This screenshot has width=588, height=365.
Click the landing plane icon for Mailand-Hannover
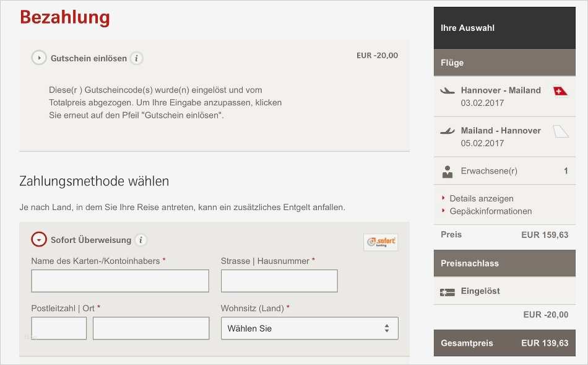pyautogui.click(x=447, y=130)
